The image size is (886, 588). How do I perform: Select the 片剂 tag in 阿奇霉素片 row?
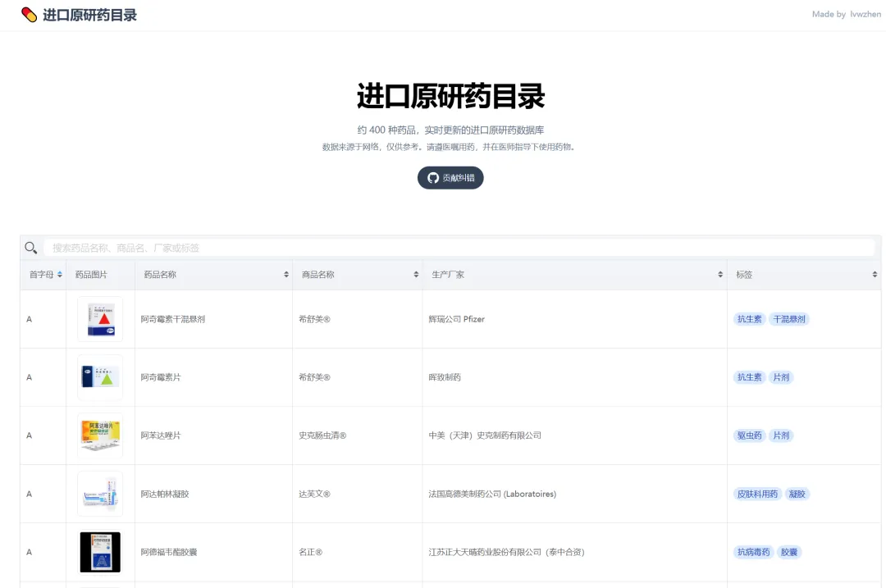click(781, 377)
